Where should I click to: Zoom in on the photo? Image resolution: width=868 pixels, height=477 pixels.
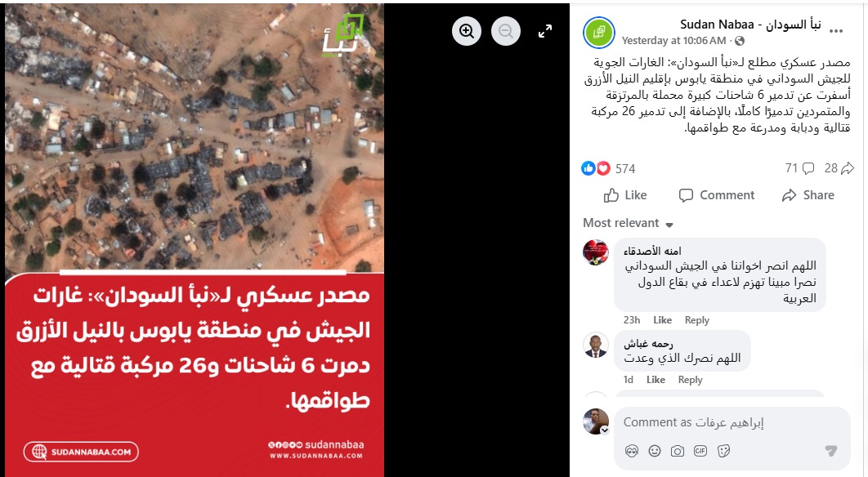pyautogui.click(x=466, y=31)
